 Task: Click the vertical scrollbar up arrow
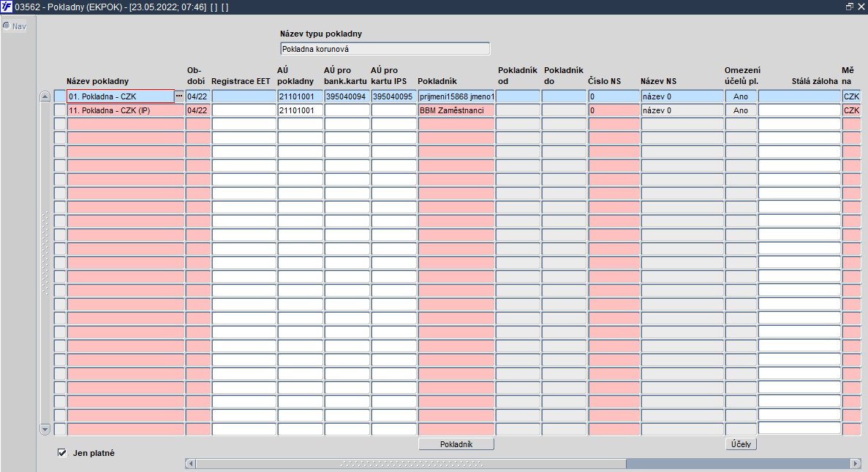pyautogui.click(x=45, y=97)
